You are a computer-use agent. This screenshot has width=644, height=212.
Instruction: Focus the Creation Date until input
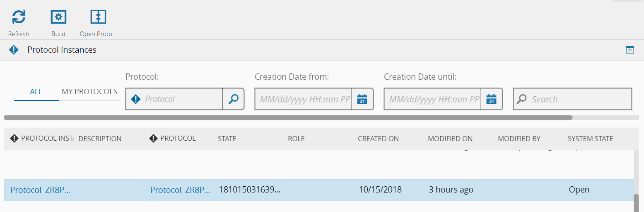coord(433,99)
